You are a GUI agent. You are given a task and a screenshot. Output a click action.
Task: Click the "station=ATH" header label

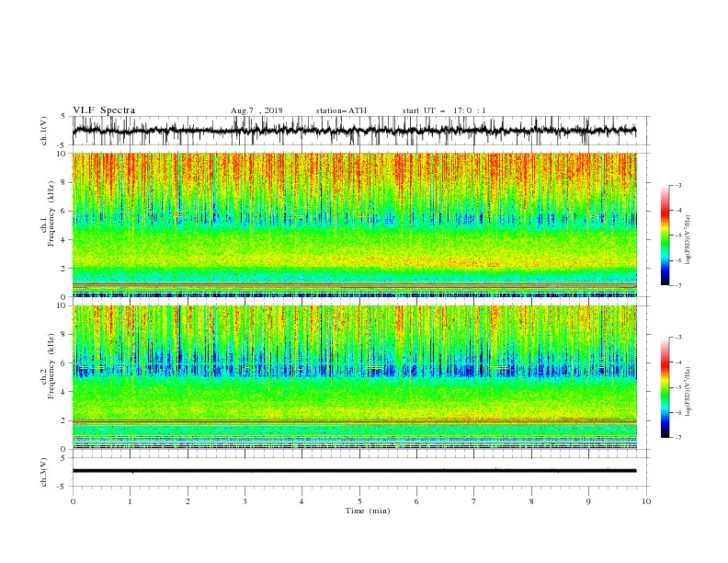tap(341, 110)
